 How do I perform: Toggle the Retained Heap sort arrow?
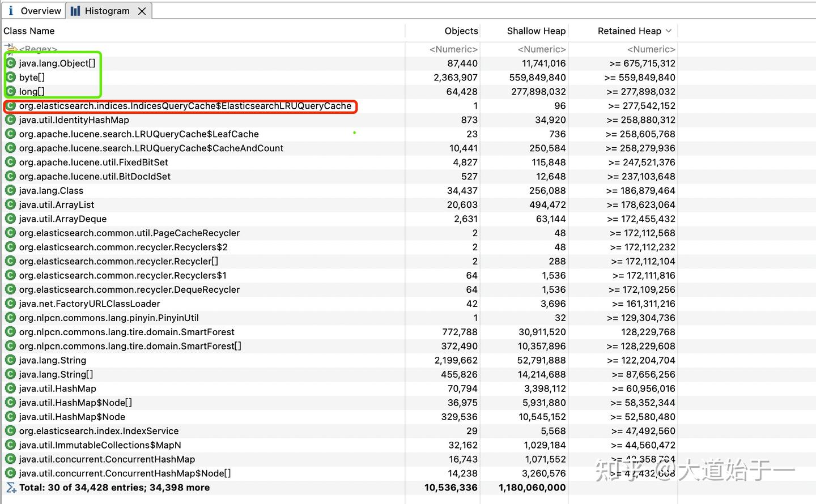pos(669,31)
